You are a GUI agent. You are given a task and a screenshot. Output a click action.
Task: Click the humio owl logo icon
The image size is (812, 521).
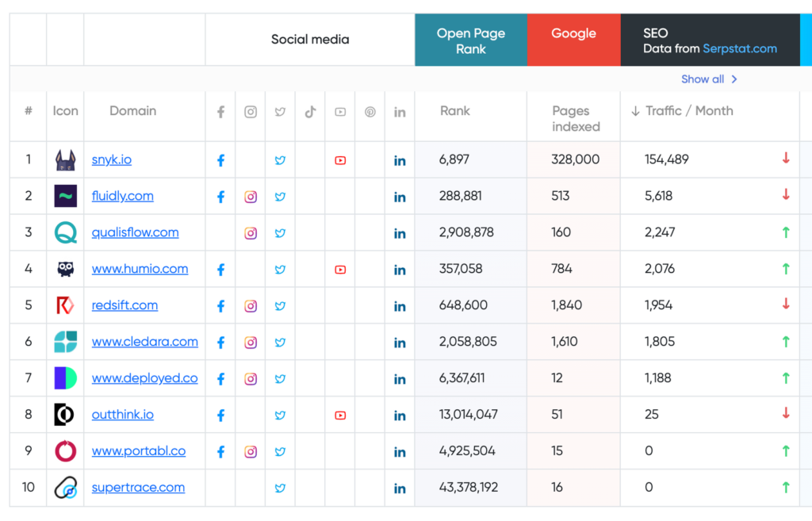[65, 269]
